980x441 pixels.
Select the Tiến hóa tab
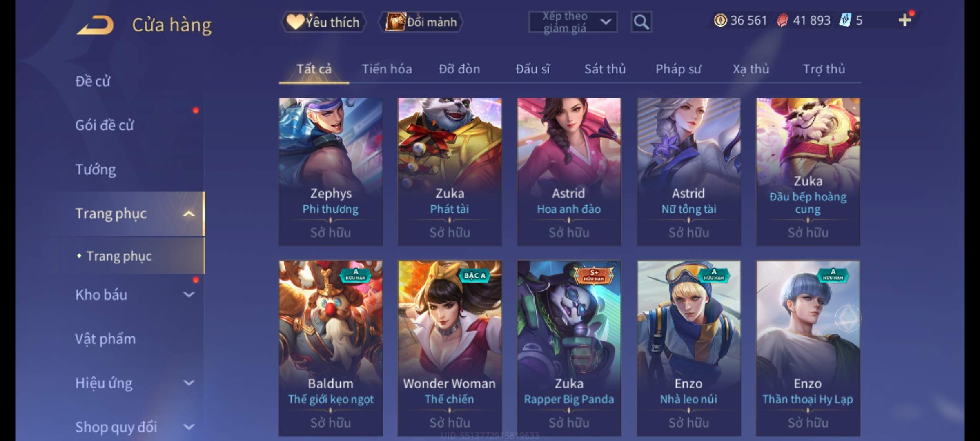(387, 69)
